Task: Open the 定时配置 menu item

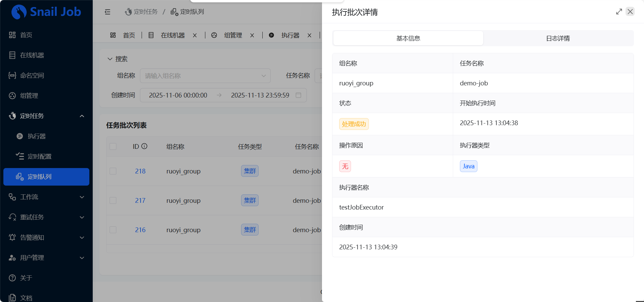Action: click(39, 157)
